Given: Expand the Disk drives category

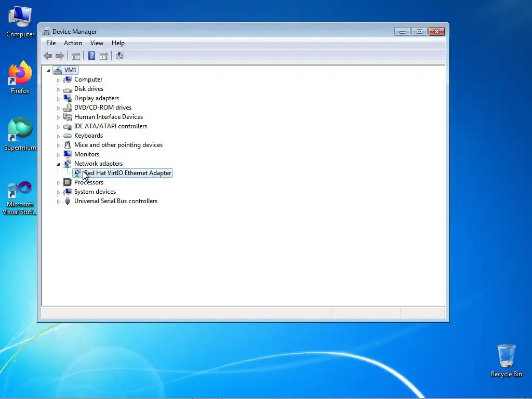Looking at the screenshot, I should click(58, 89).
